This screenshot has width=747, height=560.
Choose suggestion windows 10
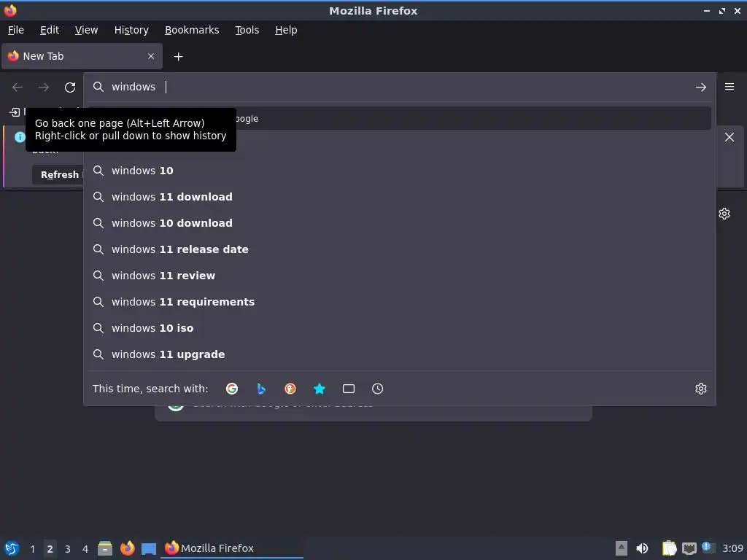pos(400,171)
